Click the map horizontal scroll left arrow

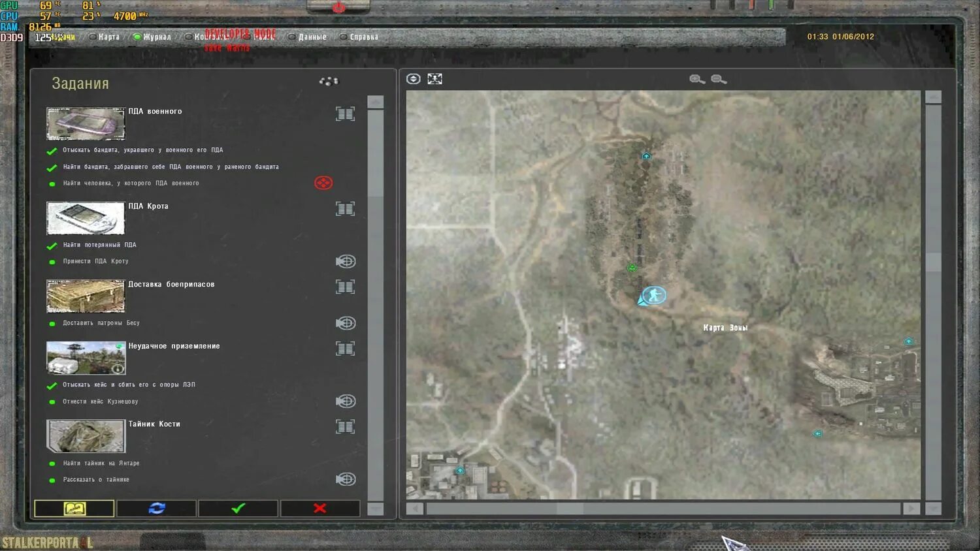(415, 509)
